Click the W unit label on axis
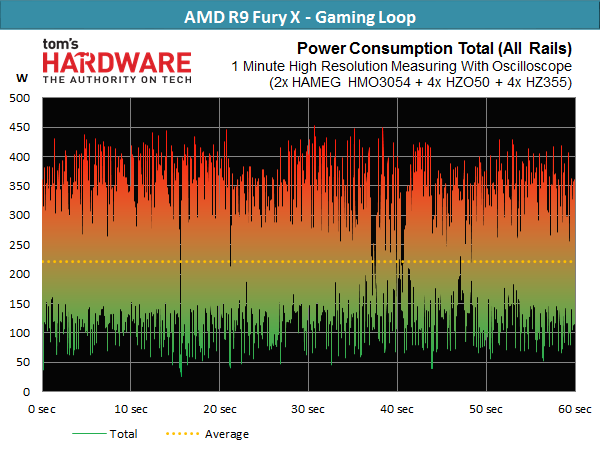 pyautogui.click(x=22, y=78)
